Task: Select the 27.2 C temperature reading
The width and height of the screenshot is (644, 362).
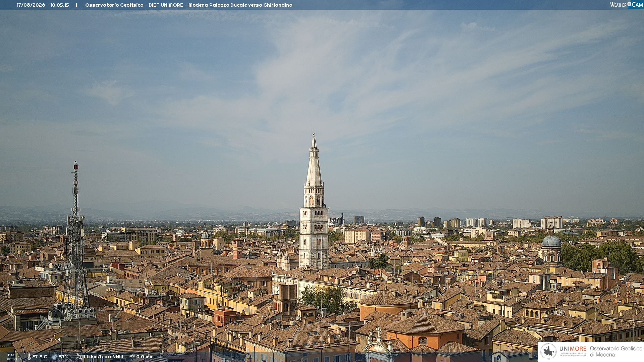Action: (40, 357)
